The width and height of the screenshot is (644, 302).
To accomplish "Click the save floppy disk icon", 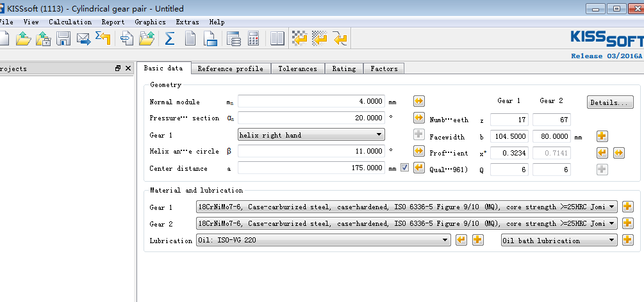I will [63, 38].
